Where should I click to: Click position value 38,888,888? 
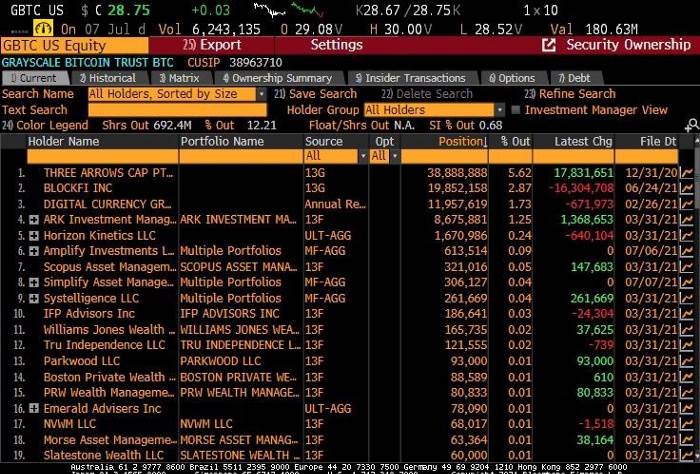(x=457, y=173)
